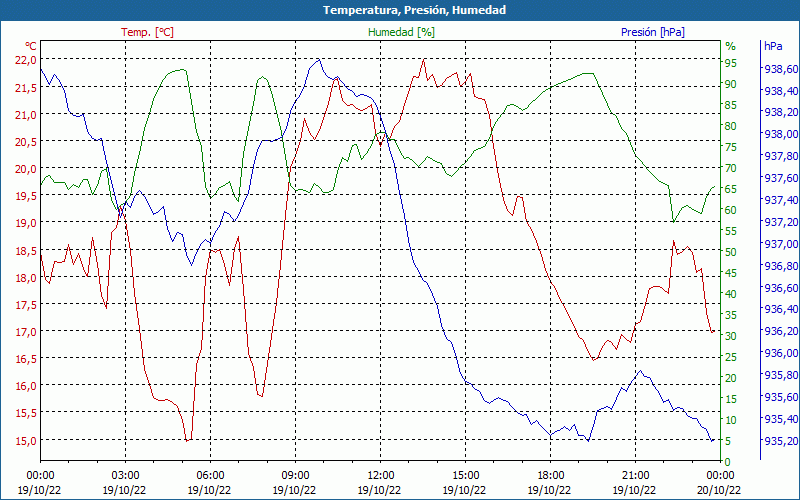Click the 60 humidity axis value
This screenshot has width=800, height=500.
[731, 210]
